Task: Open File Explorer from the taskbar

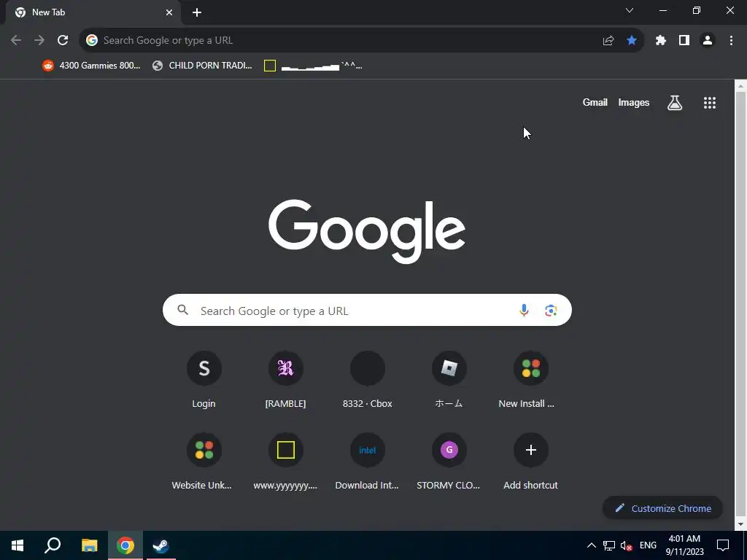Action: 89,545
